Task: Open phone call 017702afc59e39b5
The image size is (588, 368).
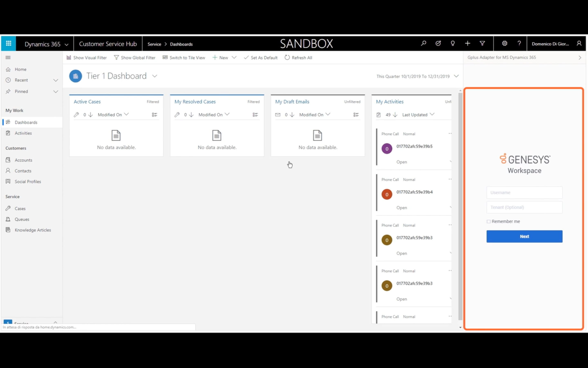Action: (414, 146)
